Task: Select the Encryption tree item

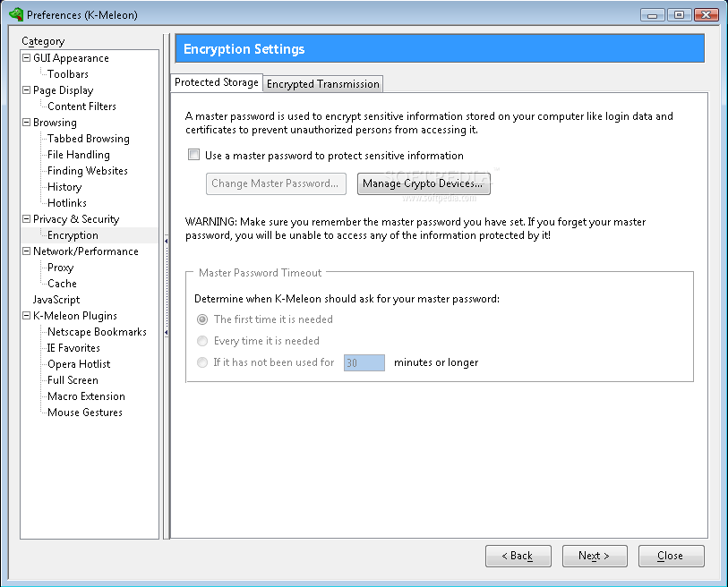Action: [x=73, y=235]
